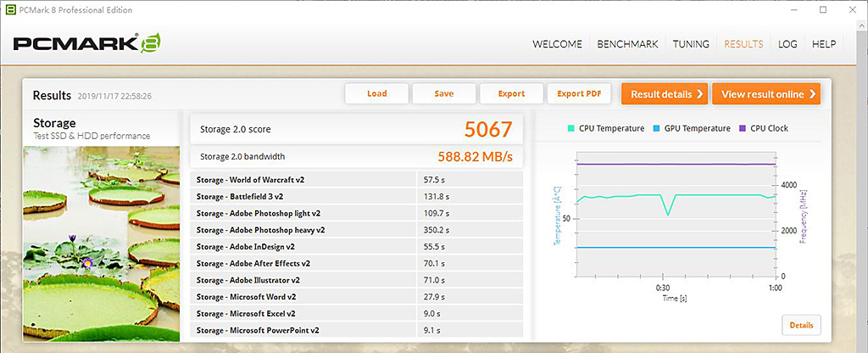Click the Load button
The width and height of the screenshot is (868, 353).
coord(377,93)
